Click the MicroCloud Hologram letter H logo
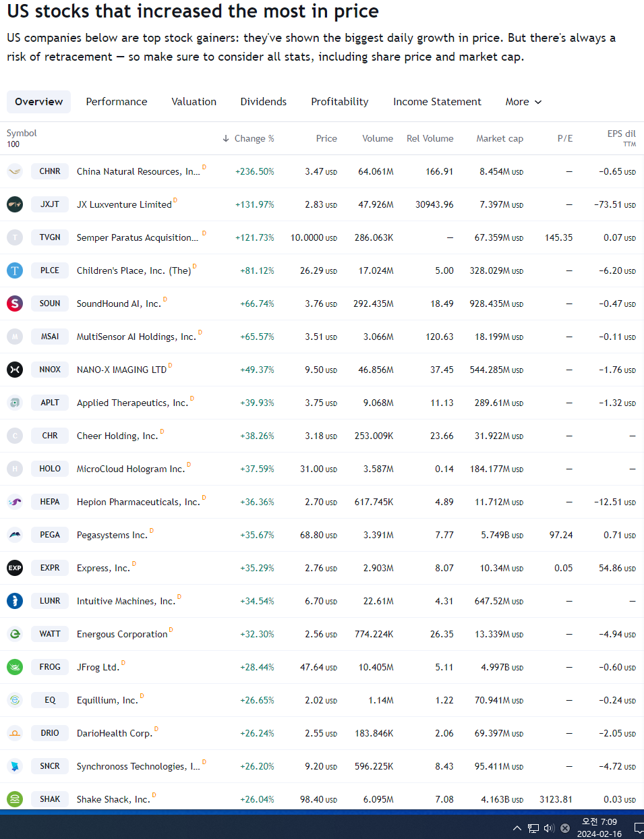Image resolution: width=644 pixels, height=839 pixels. 15,469
